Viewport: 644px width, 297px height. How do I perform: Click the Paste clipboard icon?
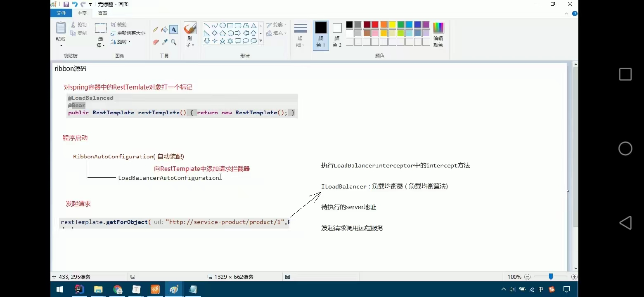61,28
